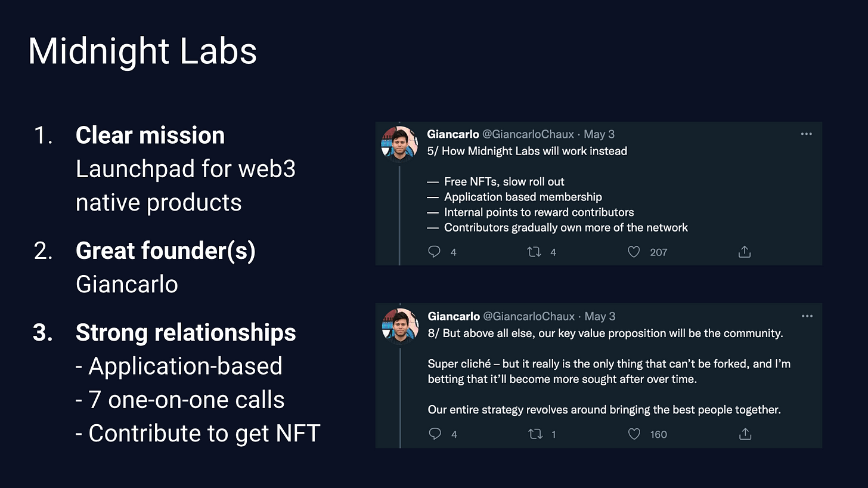868x488 pixels.
Task: Click Giancarlo's avatar on second tweet
Action: point(399,326)
